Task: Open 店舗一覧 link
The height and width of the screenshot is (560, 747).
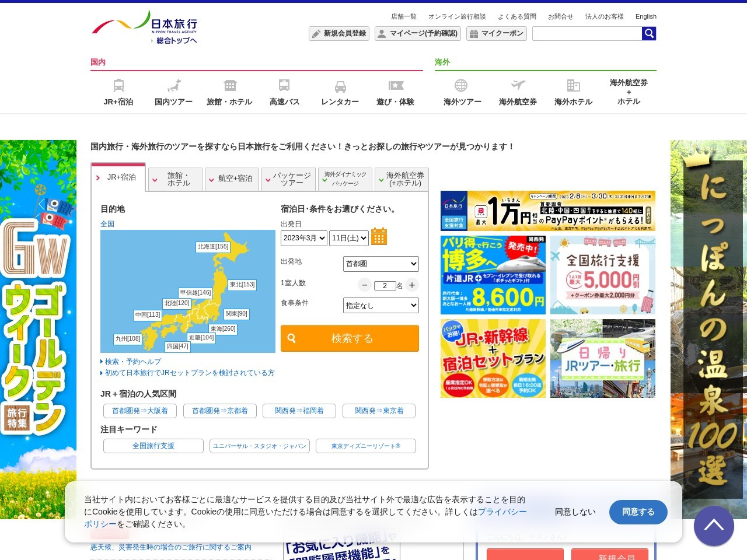Action: (x=404, y=16)
